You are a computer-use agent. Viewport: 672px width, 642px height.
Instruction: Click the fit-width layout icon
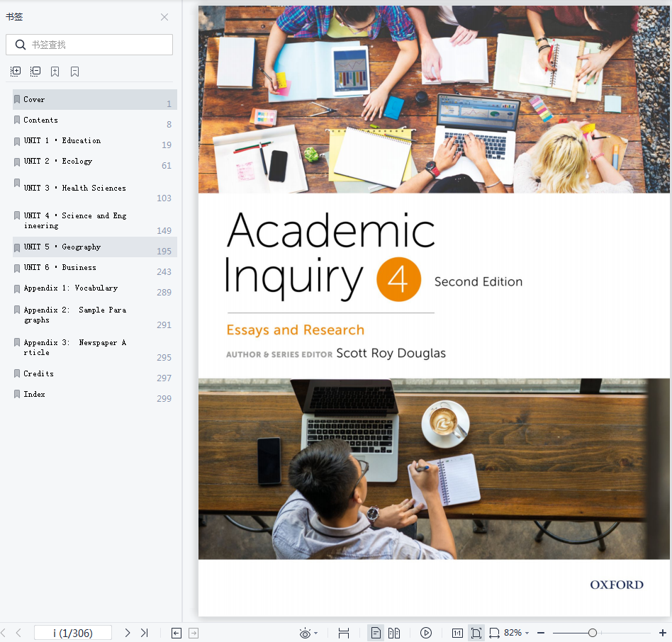tap(344, 633)
